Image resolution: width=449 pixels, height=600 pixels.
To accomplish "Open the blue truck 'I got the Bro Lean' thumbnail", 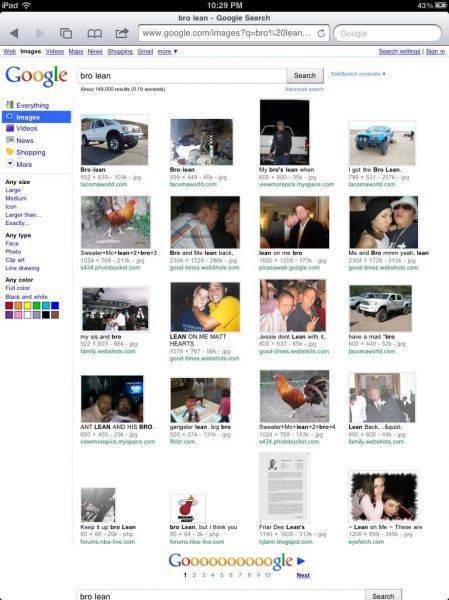I will [x=382, y=143].
